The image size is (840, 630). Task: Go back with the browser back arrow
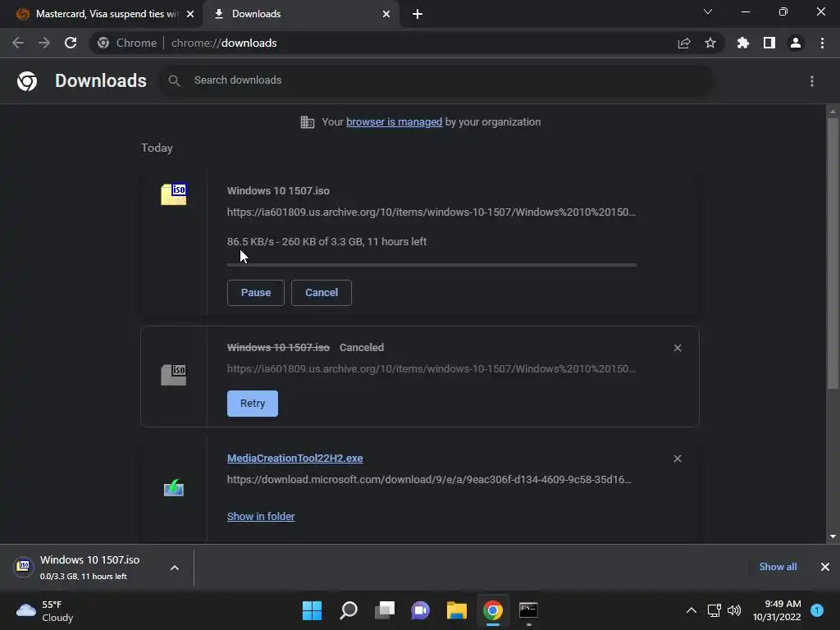pos(18,43)
